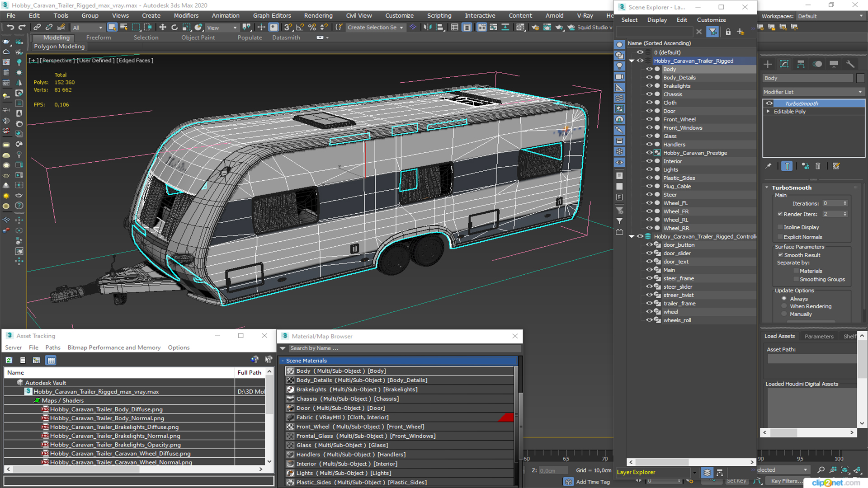Open the Modifiers menu

coord(186,15)
